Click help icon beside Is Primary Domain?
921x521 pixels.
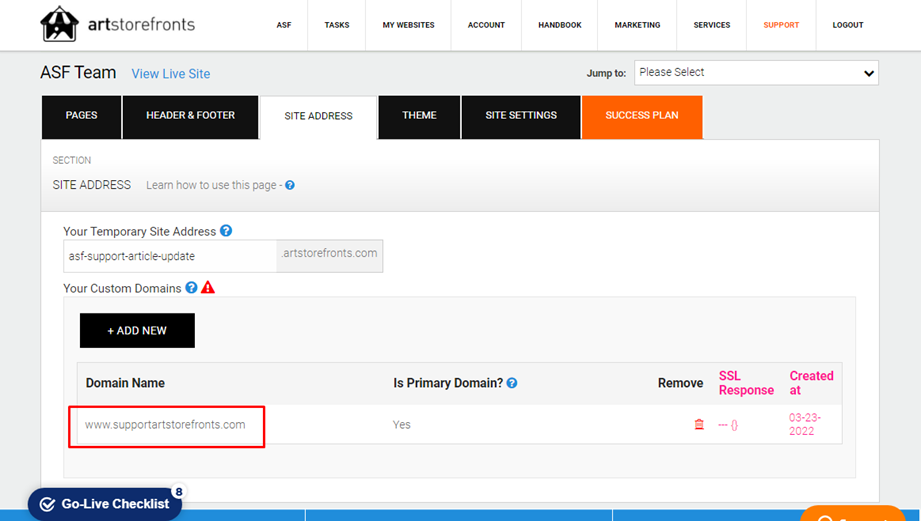point(512,383)
